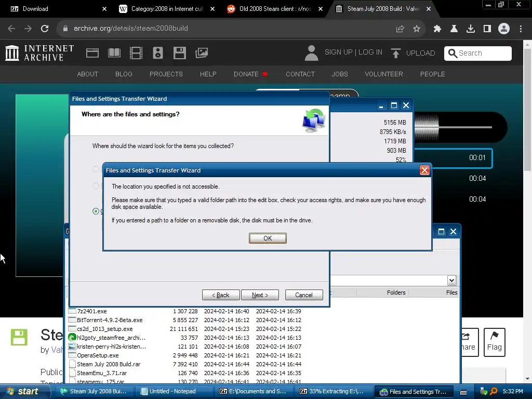Select the first radio option in the wizard
532x399 pixels.
pyautogui.click(x=96, y=169)
